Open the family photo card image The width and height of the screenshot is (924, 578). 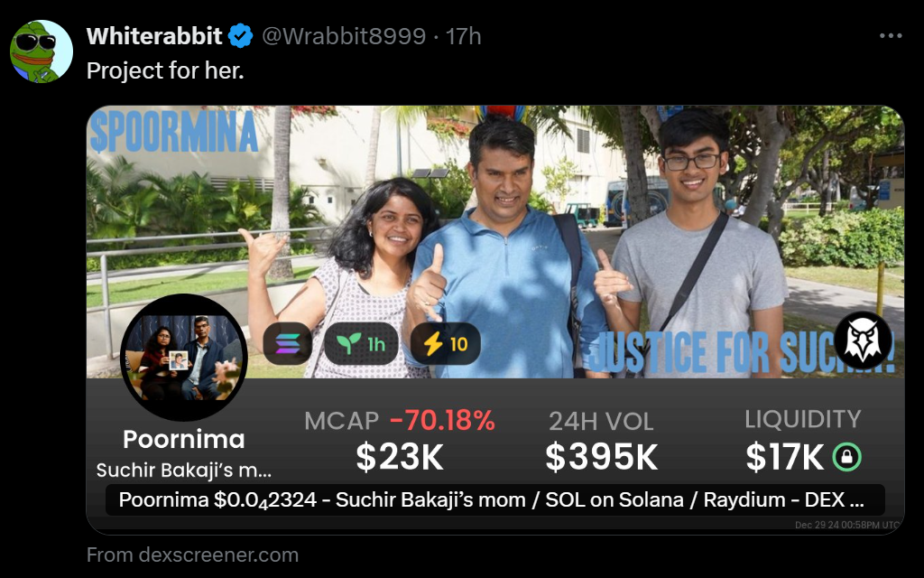point(495,242)
